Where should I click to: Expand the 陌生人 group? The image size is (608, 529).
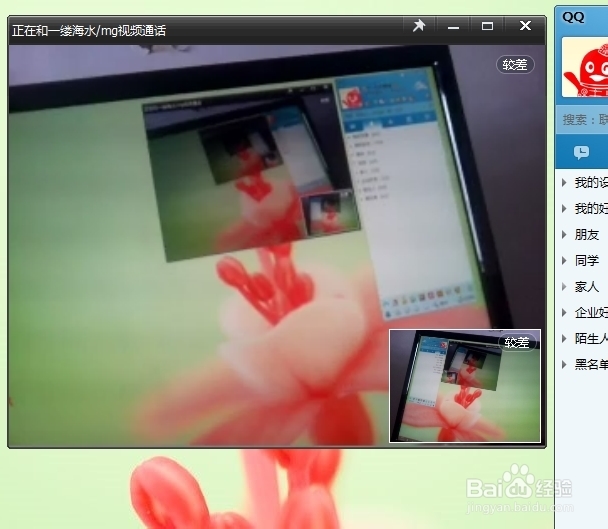pyautogui.click(x=565, y=339)
